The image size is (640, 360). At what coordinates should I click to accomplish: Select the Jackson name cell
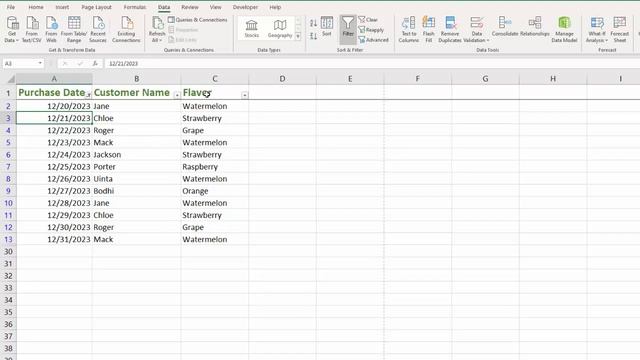(x=137, y=155)
